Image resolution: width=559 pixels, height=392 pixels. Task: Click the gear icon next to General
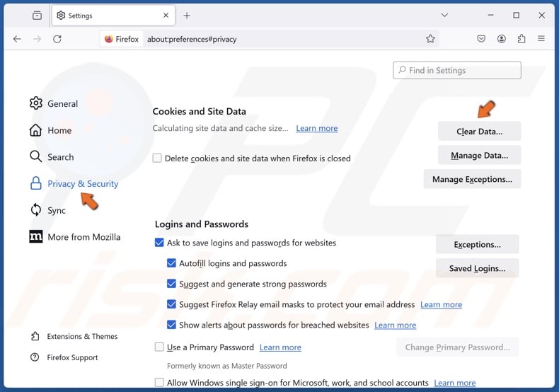(x=35, y=103)
